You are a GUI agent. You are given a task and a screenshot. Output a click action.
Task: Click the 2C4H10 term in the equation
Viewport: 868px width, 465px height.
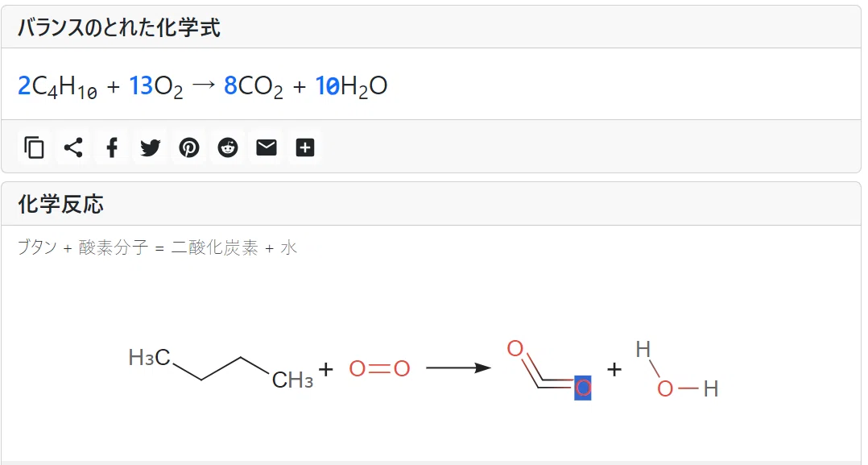pos(58,86)
